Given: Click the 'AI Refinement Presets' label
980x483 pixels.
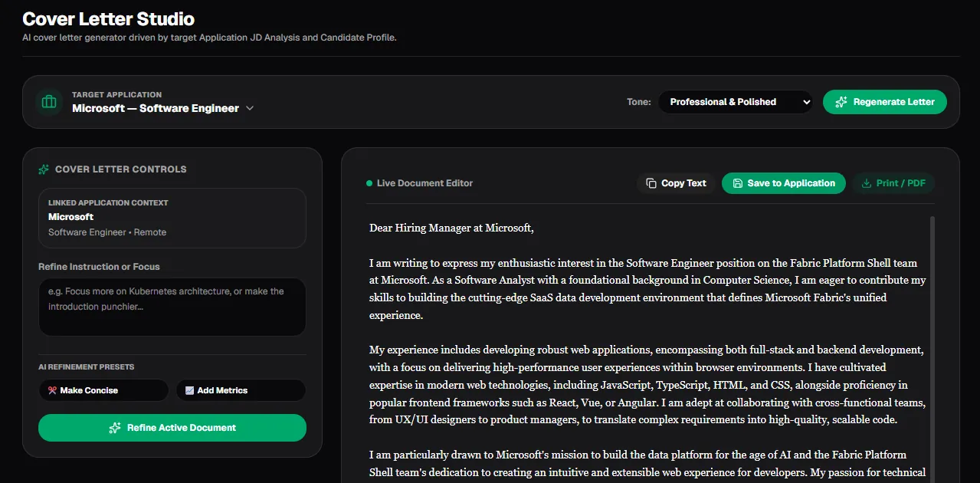Looking at the screenshot, I should pos(86,367).
